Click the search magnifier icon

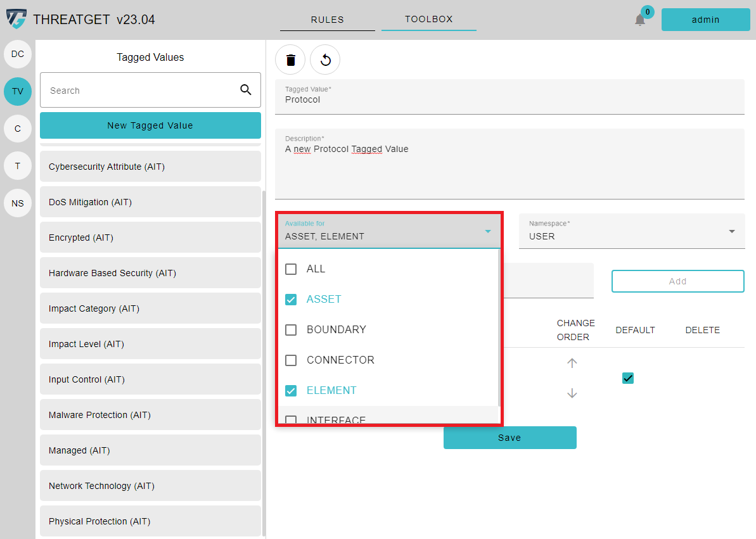coord(246,90)
